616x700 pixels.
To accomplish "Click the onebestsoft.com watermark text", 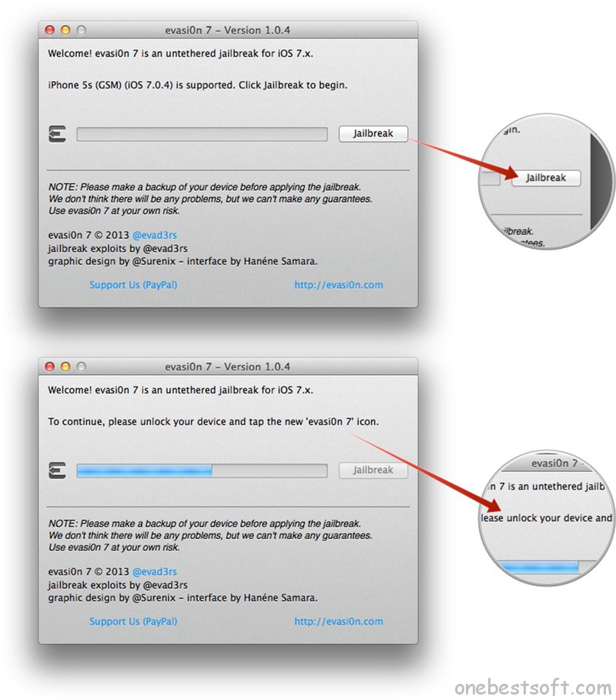I will [x=533, y=687].
